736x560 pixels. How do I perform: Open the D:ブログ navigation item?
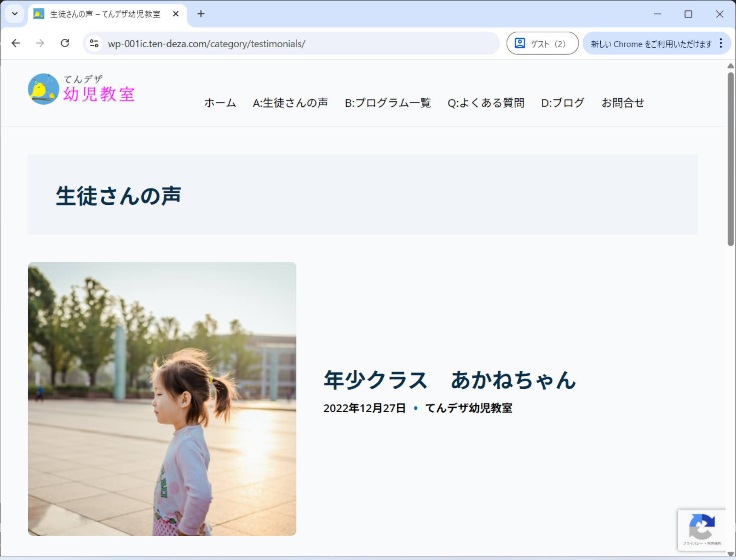coord(562,103)
